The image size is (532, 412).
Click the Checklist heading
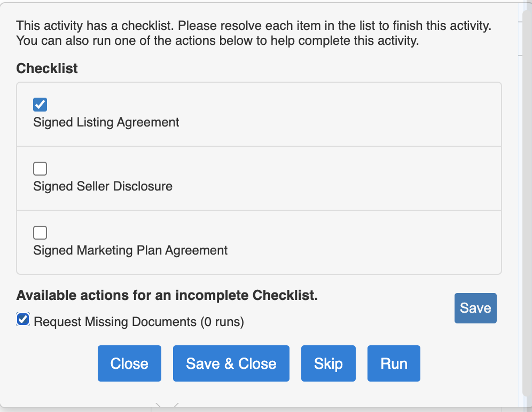point(47,68)
